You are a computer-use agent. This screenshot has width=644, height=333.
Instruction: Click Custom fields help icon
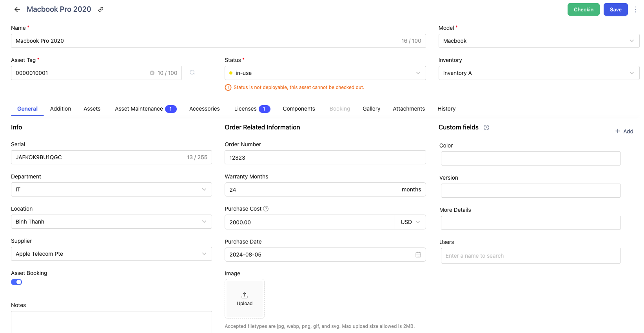coord(486,127)
